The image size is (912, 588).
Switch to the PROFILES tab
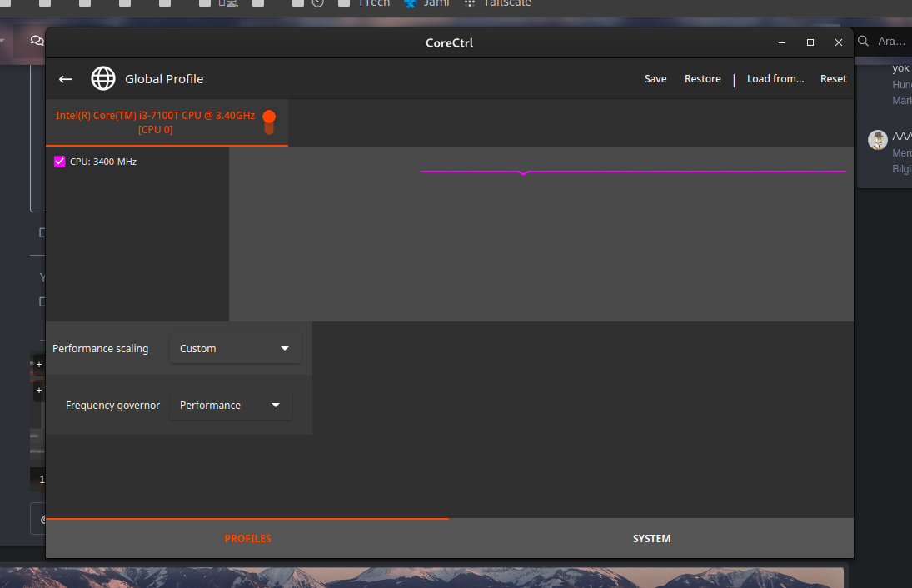tap(247, 539)
